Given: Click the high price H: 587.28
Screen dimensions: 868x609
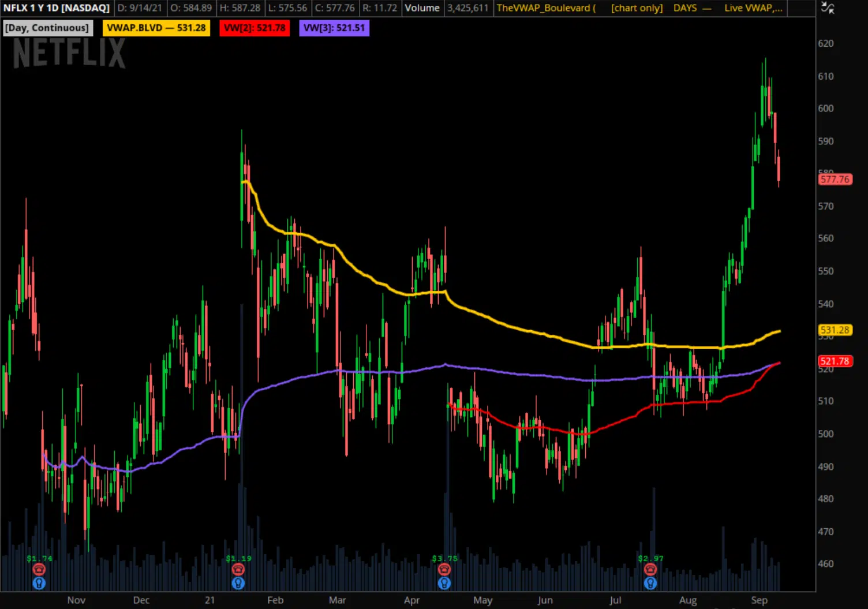Looking at the screenshot, I should click(240, 8).
